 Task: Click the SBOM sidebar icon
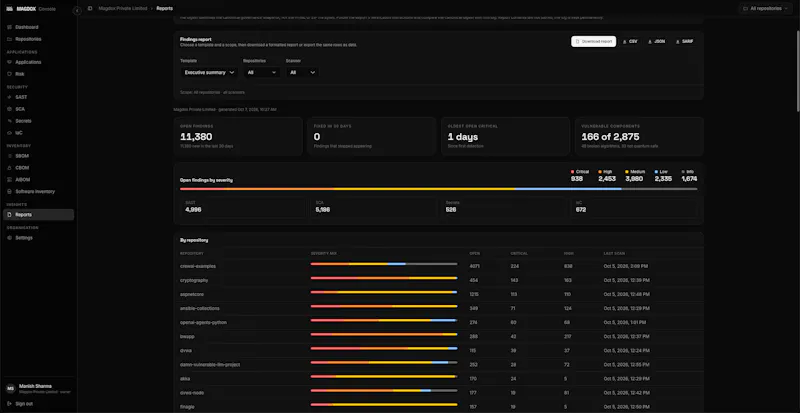coord(10,156)
